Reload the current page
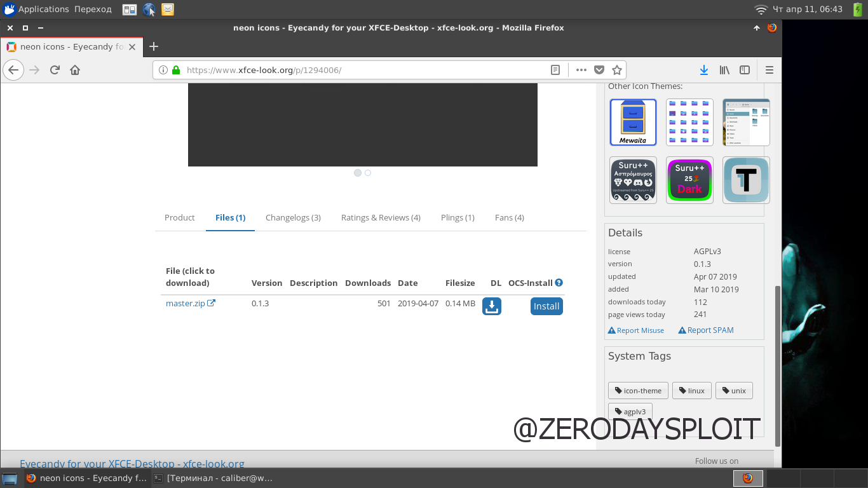The height and width of the screenshot is (488, 868). point(55,70)
